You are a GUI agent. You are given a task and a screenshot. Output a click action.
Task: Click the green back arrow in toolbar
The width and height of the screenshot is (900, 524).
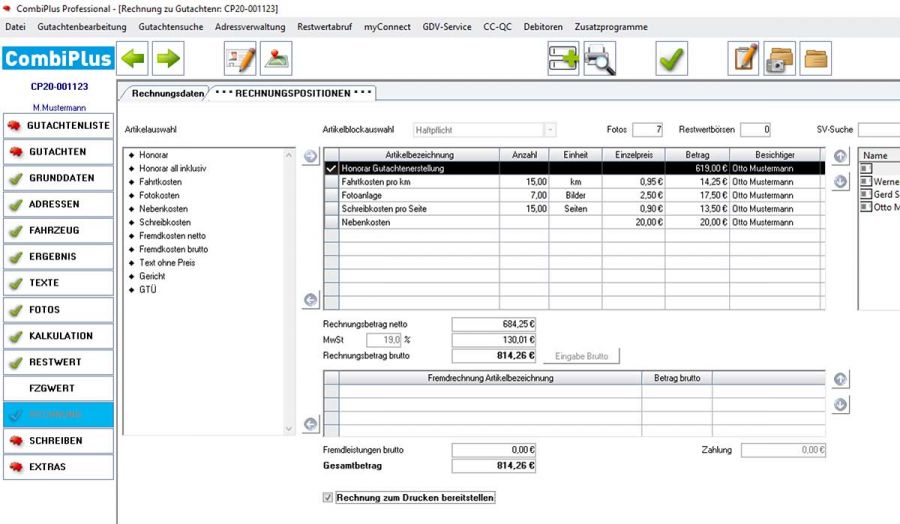pyautogui.click(x=133, y=58)
